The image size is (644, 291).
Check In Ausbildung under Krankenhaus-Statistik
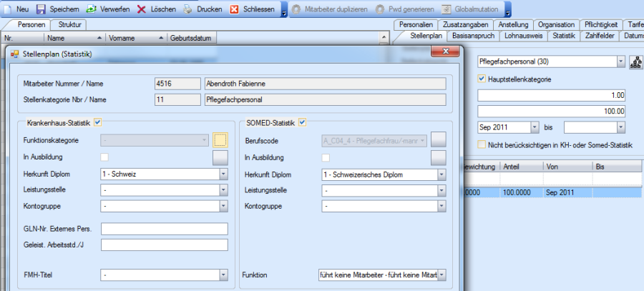click(104, 157)
